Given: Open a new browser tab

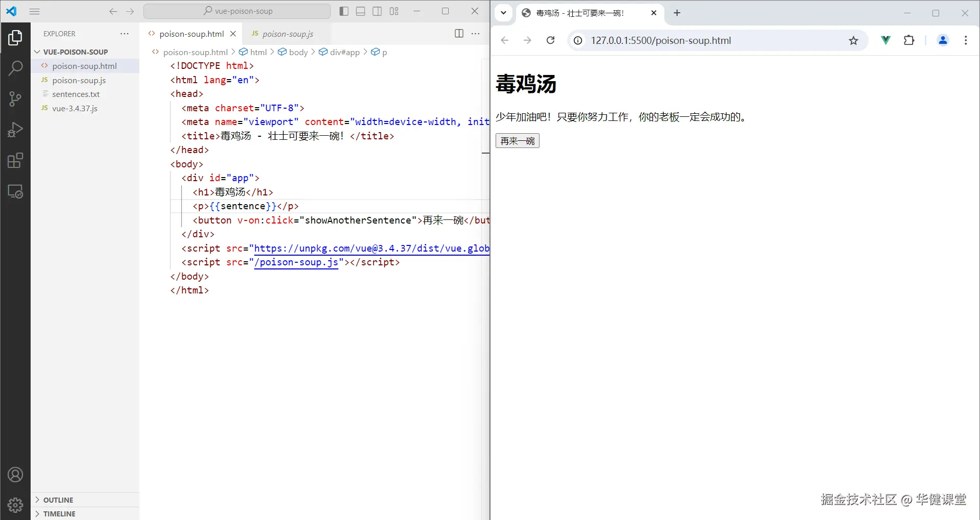Looking at the screenshot, I should 677,13.
